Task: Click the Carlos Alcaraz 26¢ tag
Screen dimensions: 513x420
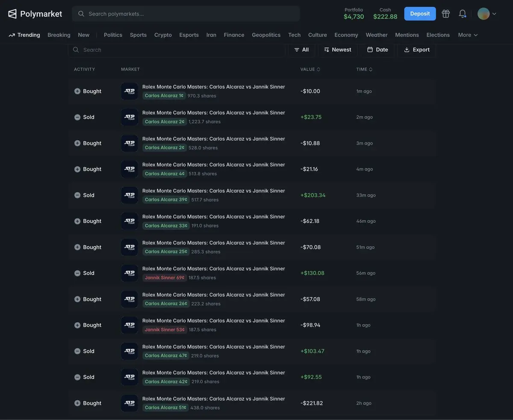Action: pyautogui.click(x=166, y=304)
